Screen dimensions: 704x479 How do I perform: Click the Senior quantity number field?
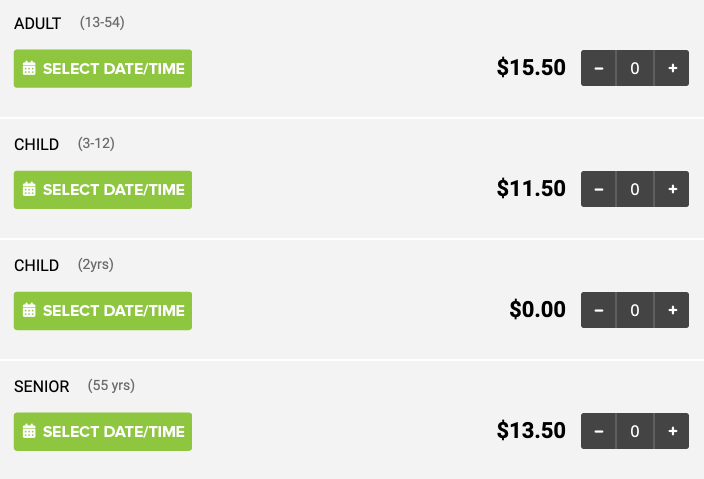click(x=635, y=431)
